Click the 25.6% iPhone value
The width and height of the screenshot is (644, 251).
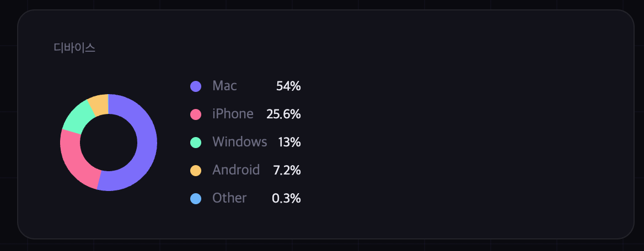click(283, 114)
